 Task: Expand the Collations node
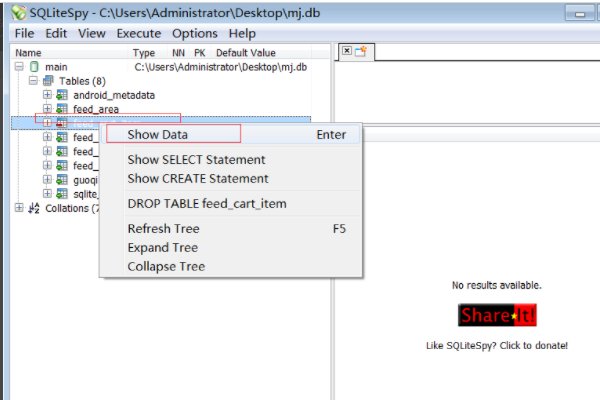tap(20, 208)
